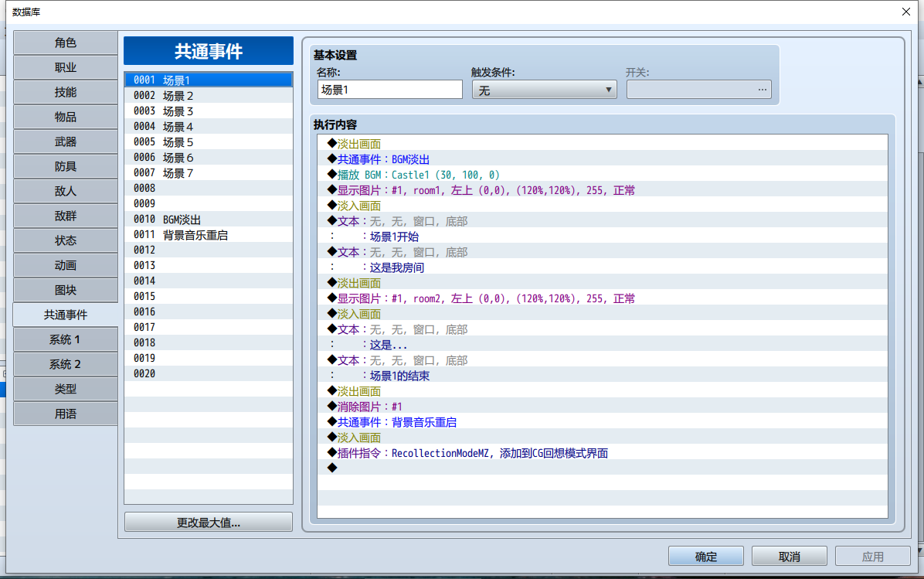Click the 开关 ellipsis selector field
The width and height of the screenshot is (924, 579).
(x=699, y=90)
